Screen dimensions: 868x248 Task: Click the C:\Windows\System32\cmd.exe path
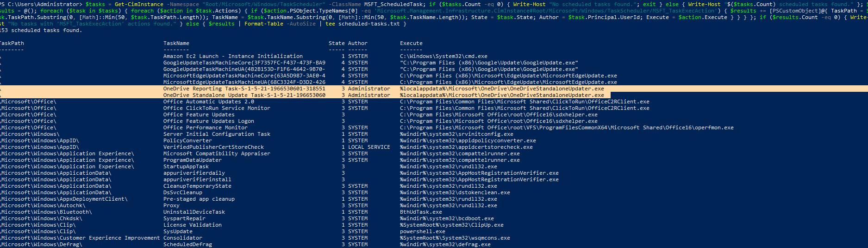click(443, 56)
